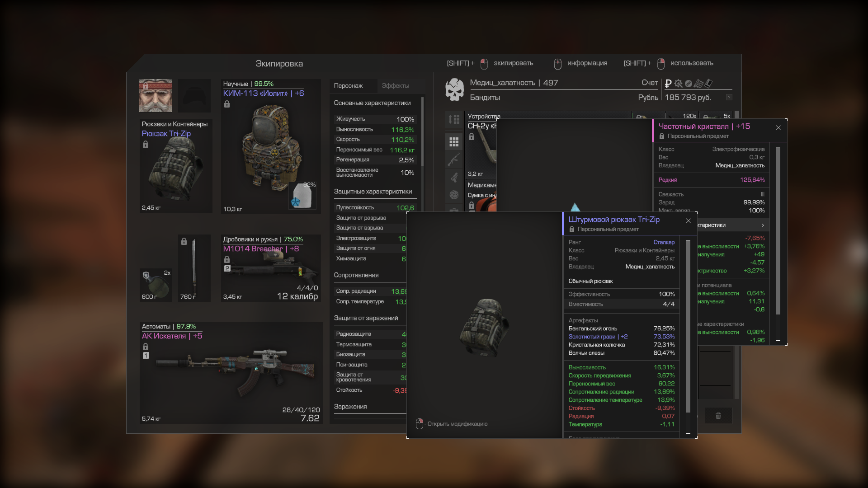Click the Волчьи слезы 80,47% row
Image resolution: width=868 pixels, height=488 pixels.
pyautogui.click(x=621, y=353)
